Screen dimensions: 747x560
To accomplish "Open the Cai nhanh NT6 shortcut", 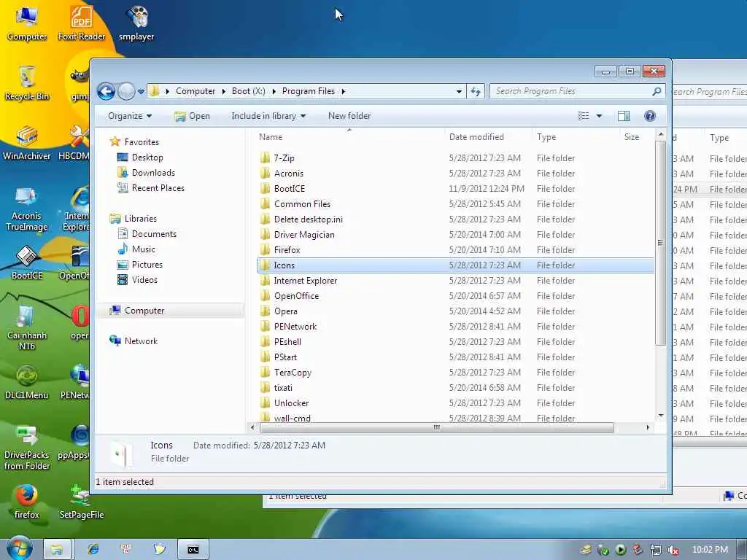I will coord(27,327).
